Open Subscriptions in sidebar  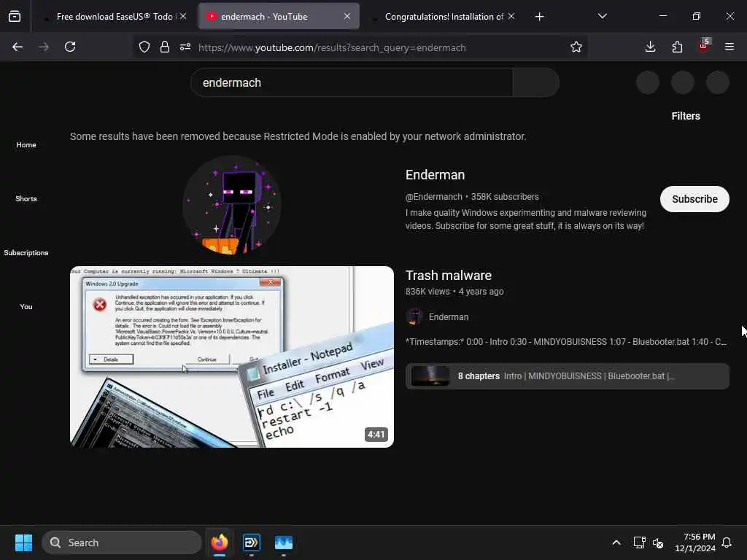coord(26,252)
